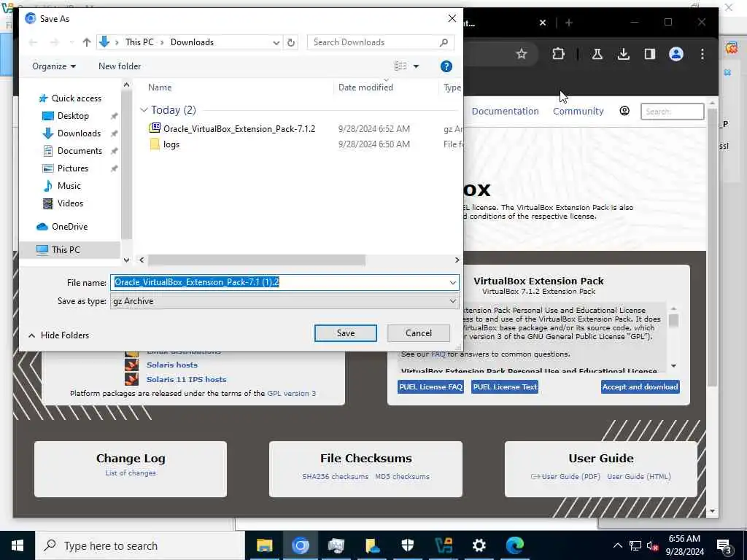
Task: Refresh the Downloads folder listing
Action: tap(290, 42)
